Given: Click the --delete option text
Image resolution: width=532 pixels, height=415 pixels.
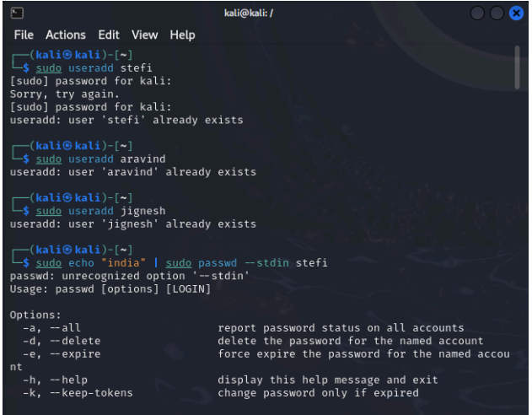Looking at the screenshot, I should (x=75, y=341).
